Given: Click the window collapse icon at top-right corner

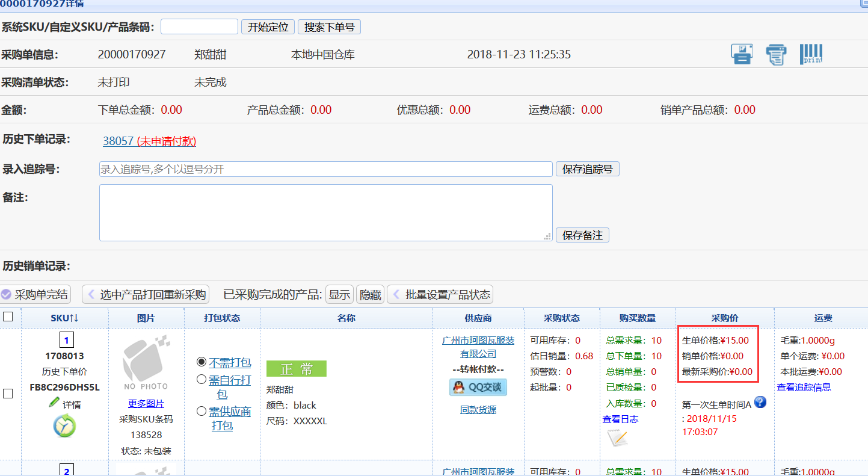Looking at the screenshot, I should tap(864, 3).
